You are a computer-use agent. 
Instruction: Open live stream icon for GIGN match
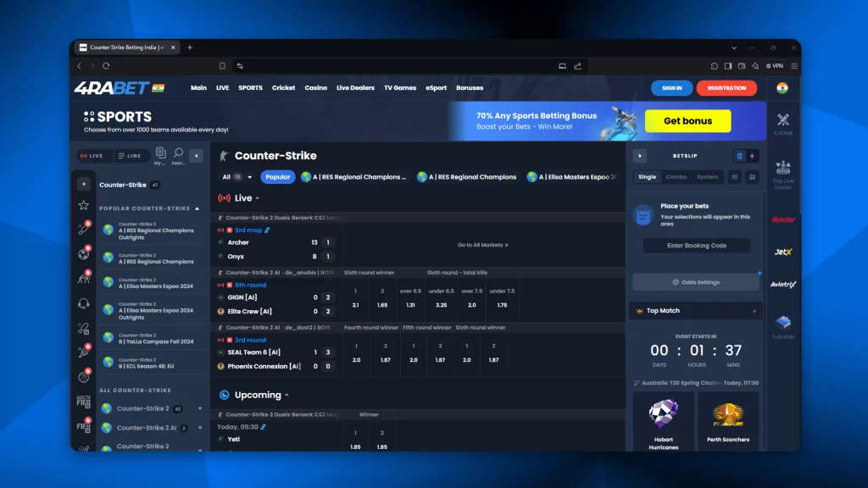point(229,285)
